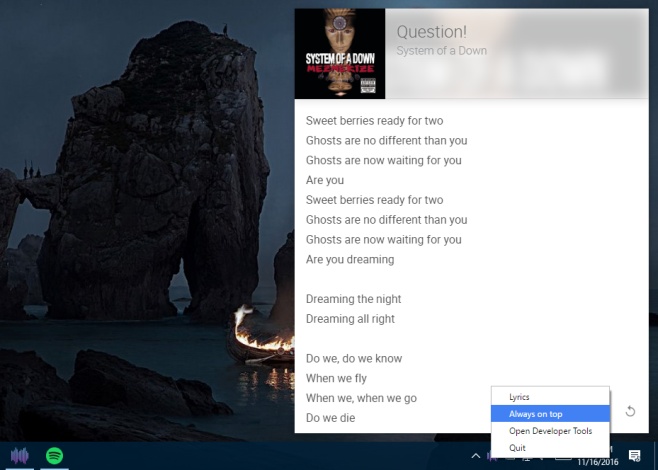Click the Mezmerize album cover thumbnail

[340, 54]
